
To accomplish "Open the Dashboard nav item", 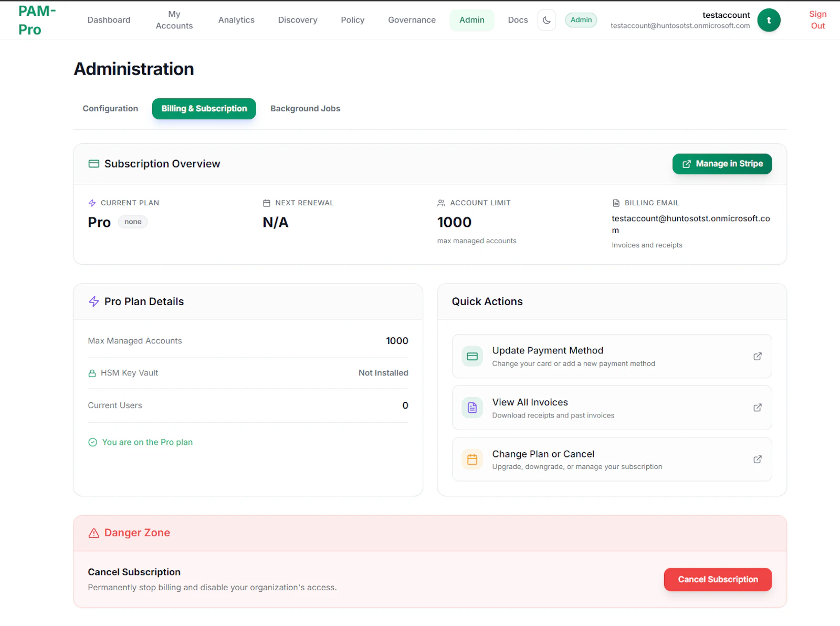I will [x=109, y=20].
